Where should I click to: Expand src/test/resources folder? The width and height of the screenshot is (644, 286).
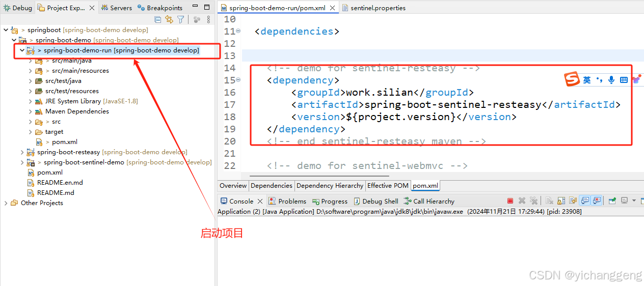[30, 91]
